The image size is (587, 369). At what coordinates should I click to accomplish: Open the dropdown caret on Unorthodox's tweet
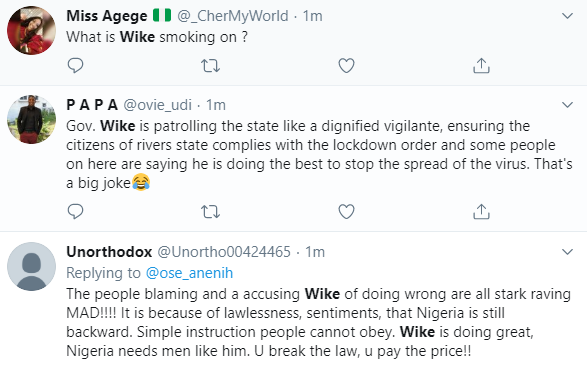pyautogui.click(x=568, y=252)
